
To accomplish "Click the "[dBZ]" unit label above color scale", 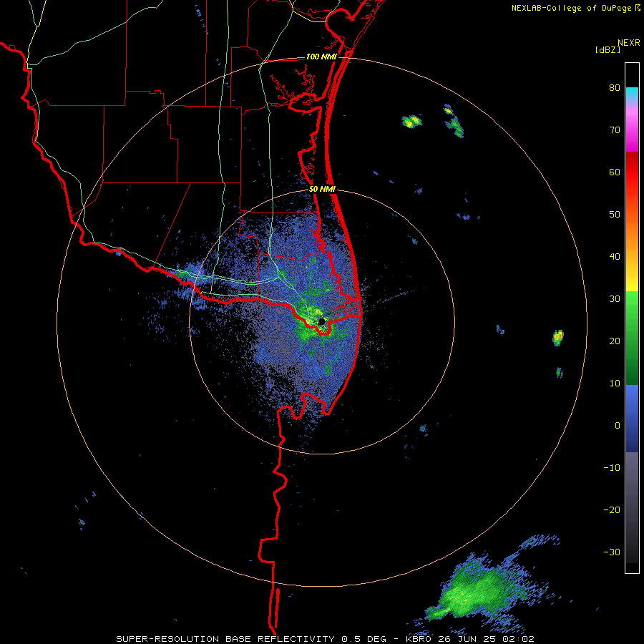I will tap(608, 49).
